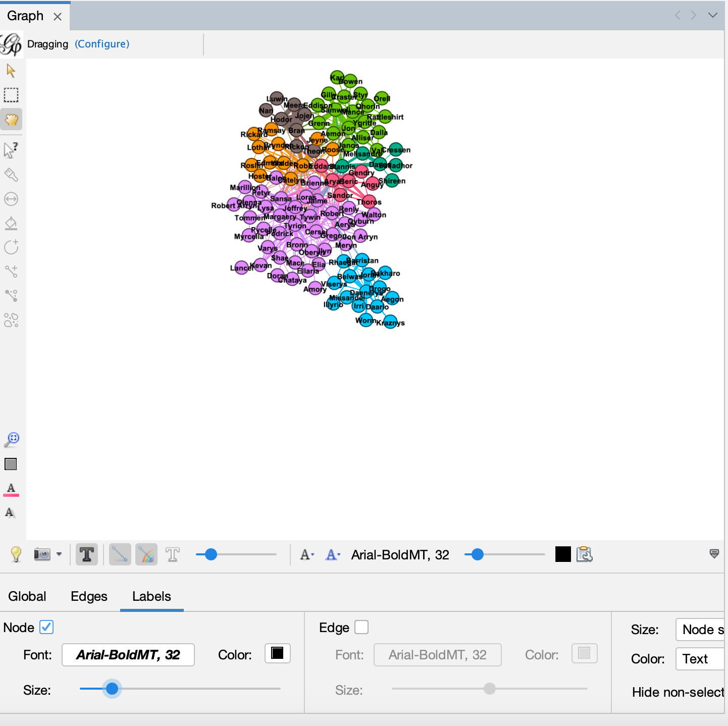Open the label text attributes configuration icon

tap(584, 554)
